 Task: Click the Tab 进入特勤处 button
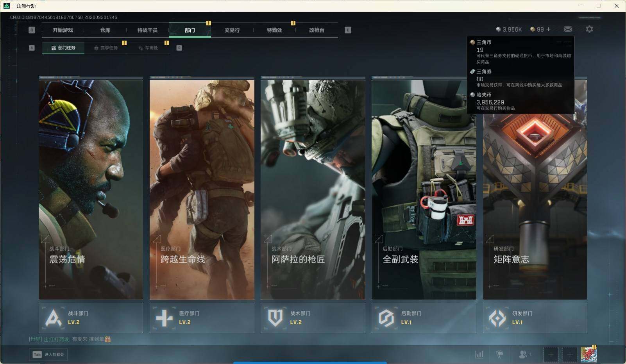point(48,354)
